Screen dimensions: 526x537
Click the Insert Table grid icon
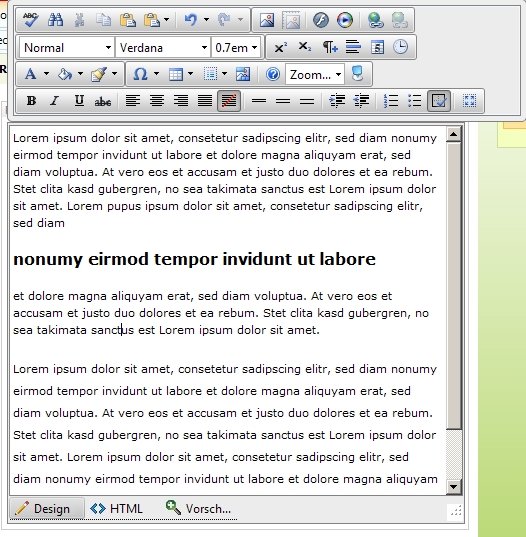176,74
